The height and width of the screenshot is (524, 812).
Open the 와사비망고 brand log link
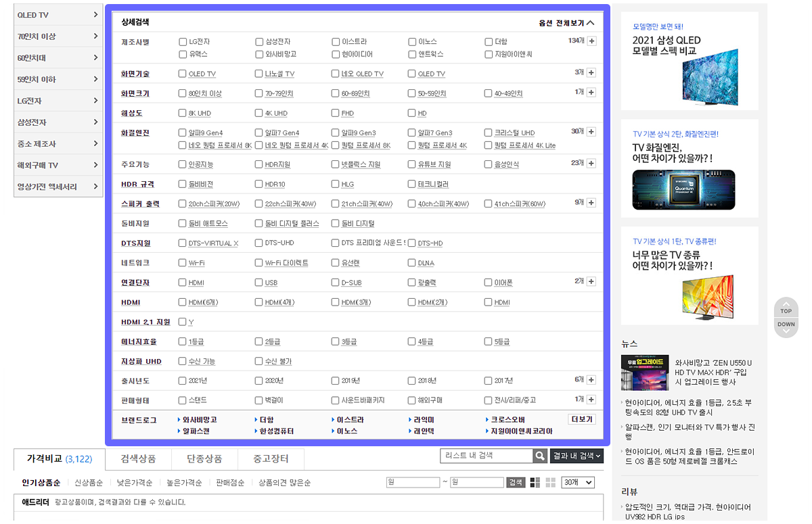[x=200, y=420]
